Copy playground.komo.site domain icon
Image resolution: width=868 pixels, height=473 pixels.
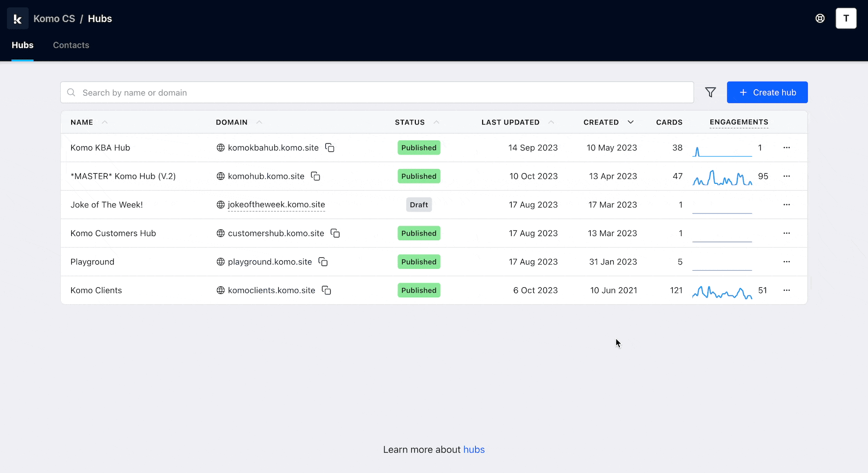(x=323, y=262)
